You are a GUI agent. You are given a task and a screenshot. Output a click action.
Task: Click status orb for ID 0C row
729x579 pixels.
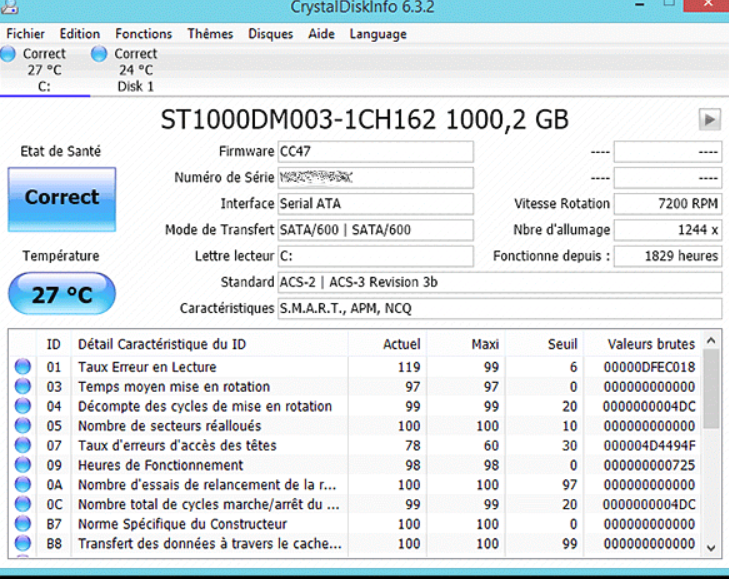point(22,504)
